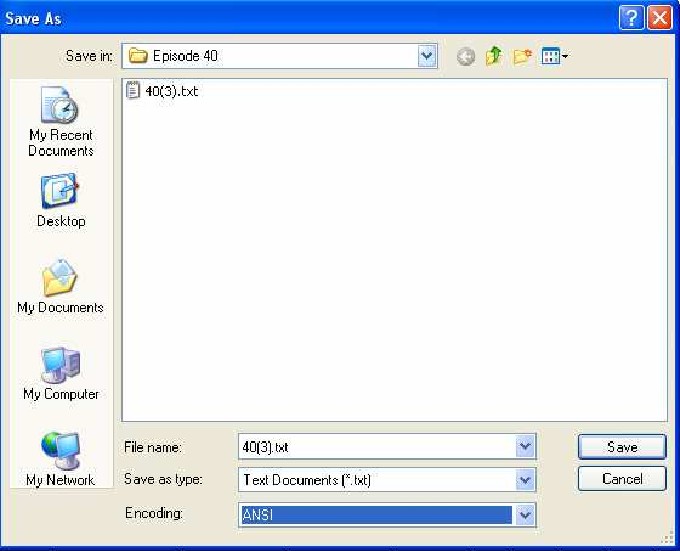This screenshot has height=551, width=680.
Task: Open My Network places shortcut
Action: point(61,459)
